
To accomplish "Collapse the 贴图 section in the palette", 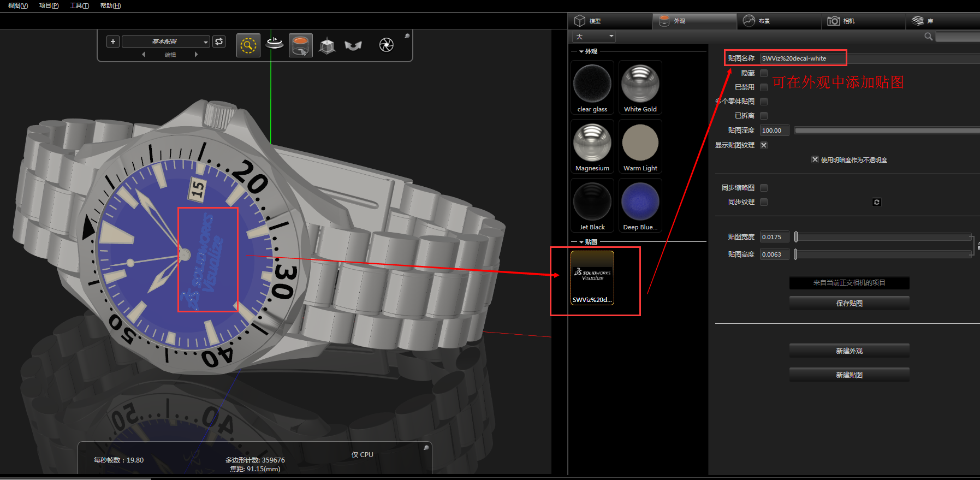I will click(581, 242).
